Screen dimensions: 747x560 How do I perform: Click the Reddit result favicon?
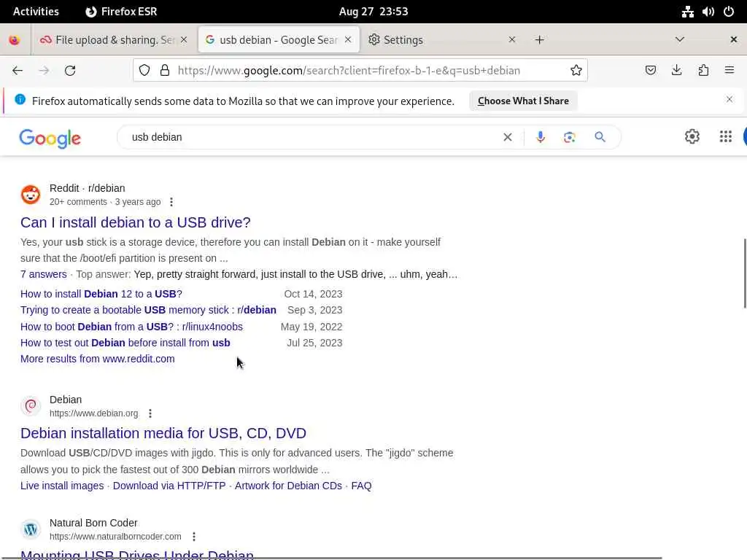pos(31,195)
